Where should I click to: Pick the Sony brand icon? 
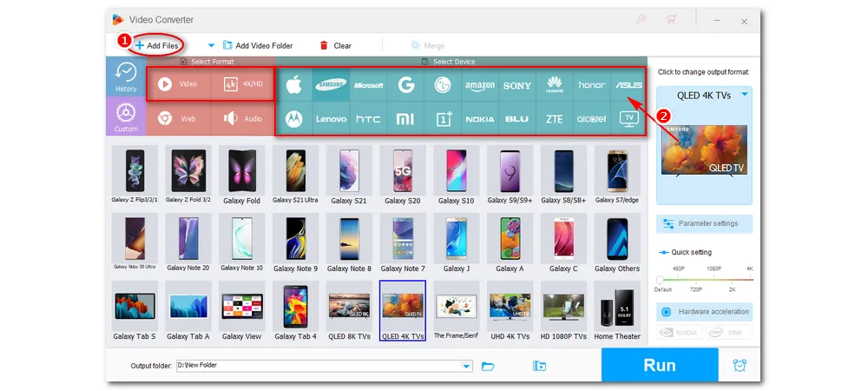[x=517, y=85]
